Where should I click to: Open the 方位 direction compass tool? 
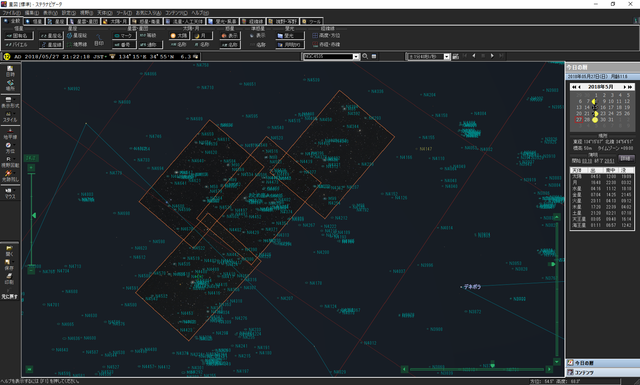click(x=10, y=148)
